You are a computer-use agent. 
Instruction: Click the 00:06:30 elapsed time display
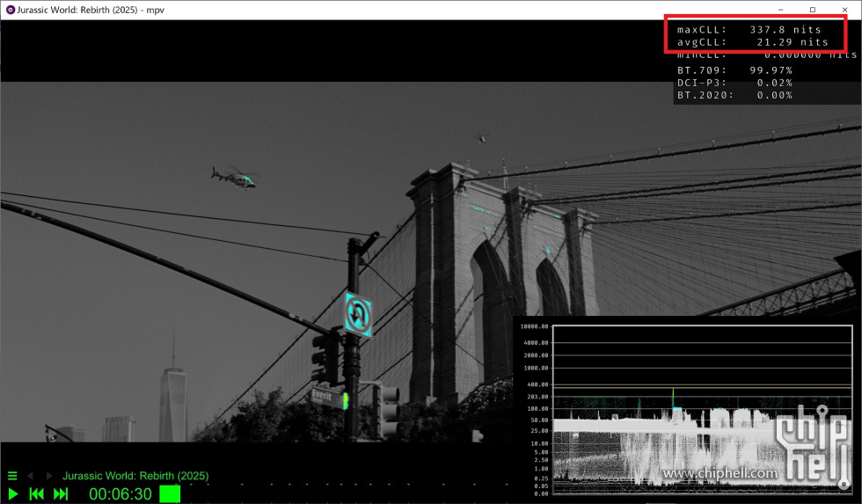(121, 494)
